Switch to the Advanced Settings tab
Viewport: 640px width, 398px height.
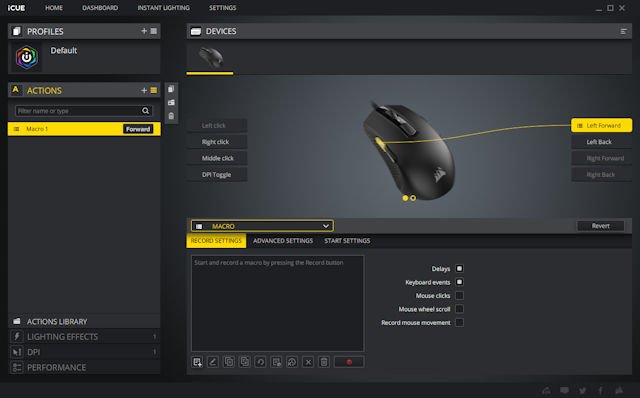tap(283, 241)
